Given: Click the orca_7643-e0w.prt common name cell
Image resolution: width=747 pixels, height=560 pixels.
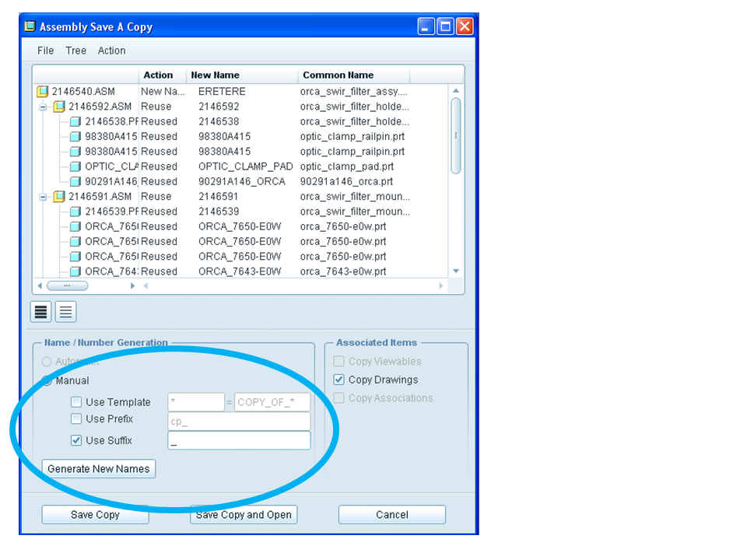Looking at the screenshot, I should pyautogui.click(x=343, y=271).
